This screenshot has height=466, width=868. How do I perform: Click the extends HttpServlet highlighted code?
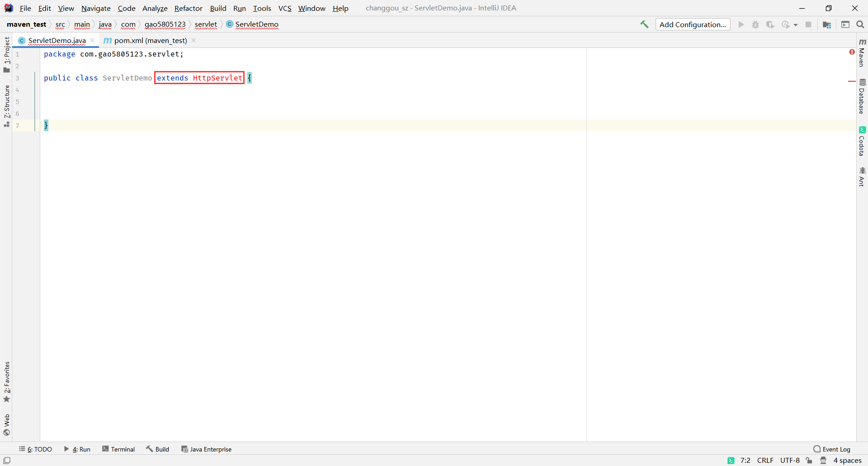tap(199, 78)
